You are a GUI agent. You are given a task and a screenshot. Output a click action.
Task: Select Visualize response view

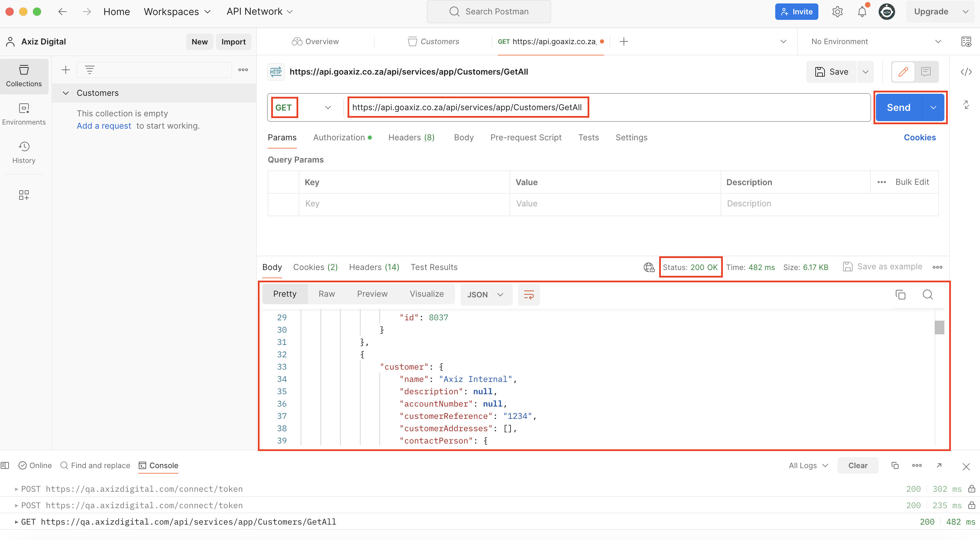pos(426,294)
